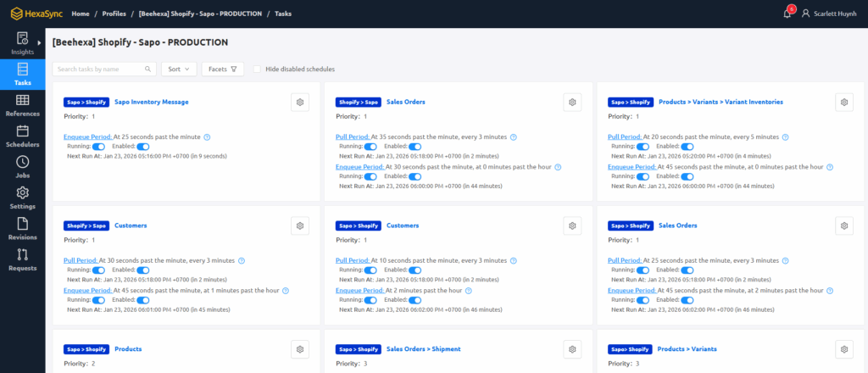Click 'Priority: 2' on the Products card
This screenshot has width=868, height=373.
[79, 364]
